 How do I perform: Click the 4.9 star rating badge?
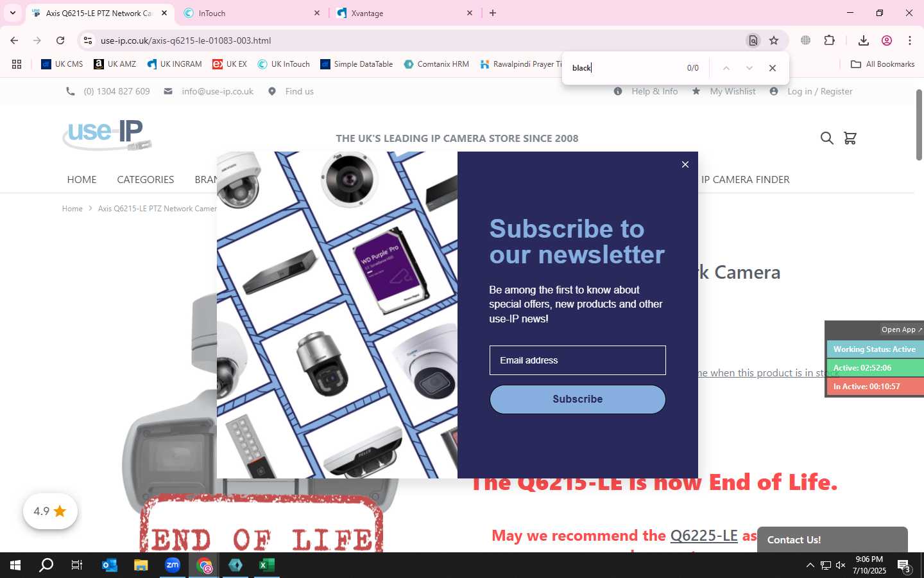click(50, 511)
